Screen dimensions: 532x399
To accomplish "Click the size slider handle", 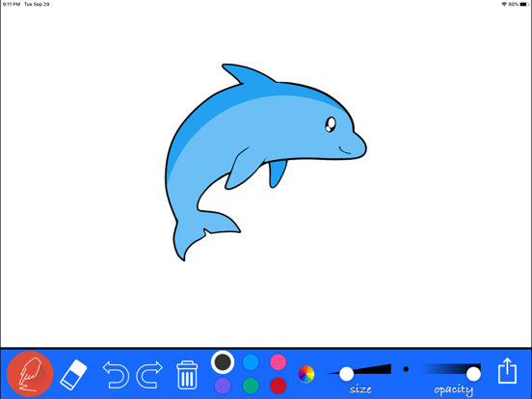I will [x=346, y=374].
